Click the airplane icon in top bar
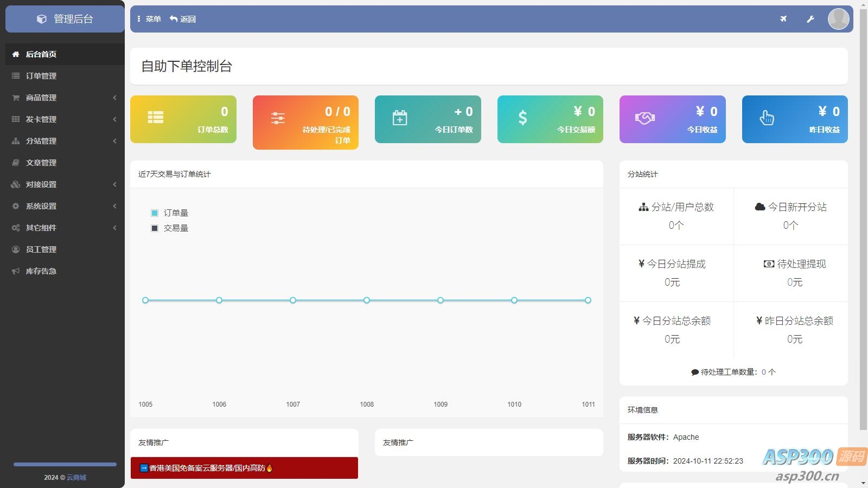Image resolution: width=868 pixels, height=488 pixels. [783, 19]
